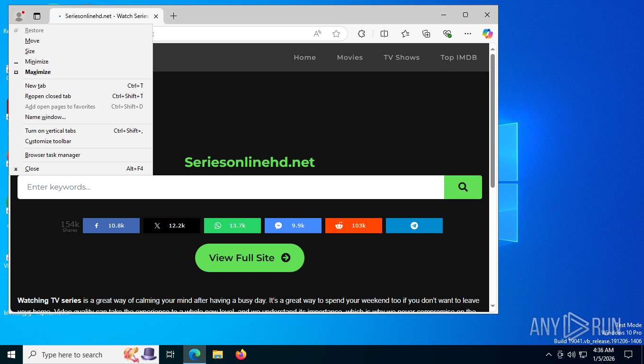Image resolution: width=644 pixels, height=364 pixels.
Task: Select Customize toolbar entry
Action: tap(80, 141)
